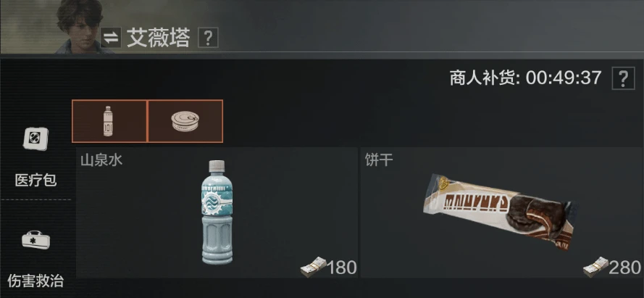Select the 山泉水 water bottle image

click(x=217, y=212)
